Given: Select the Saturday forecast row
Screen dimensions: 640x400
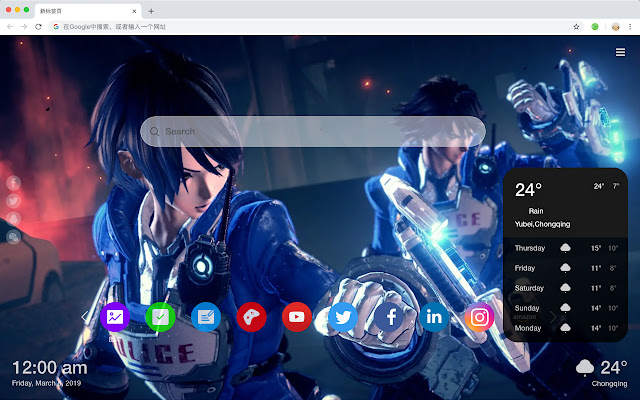Looking at the screenshot, I should (x=565, y=288).
